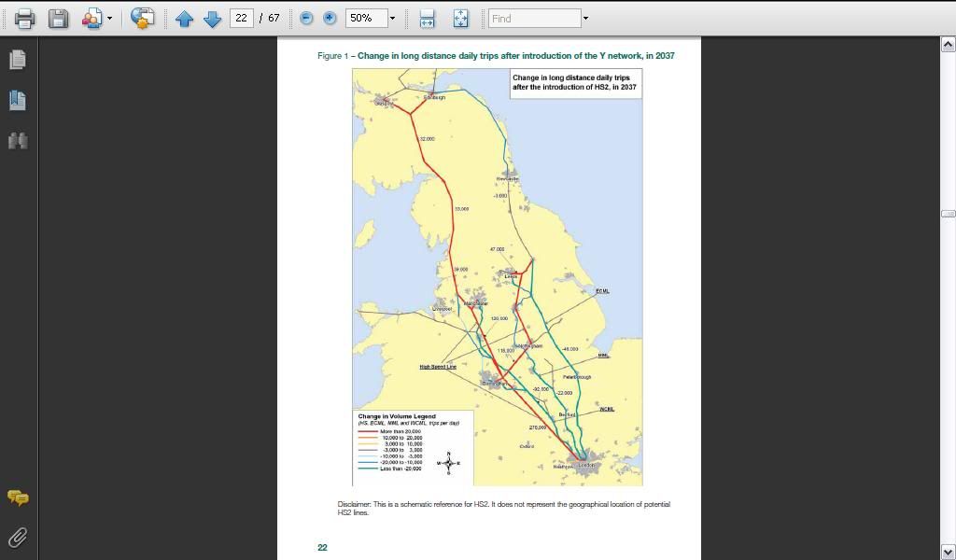Viewport: 956px width, 560px height.
Task: Open attachments via the paperclip icon
Action: pyautogui.click(x=17, y=537)
